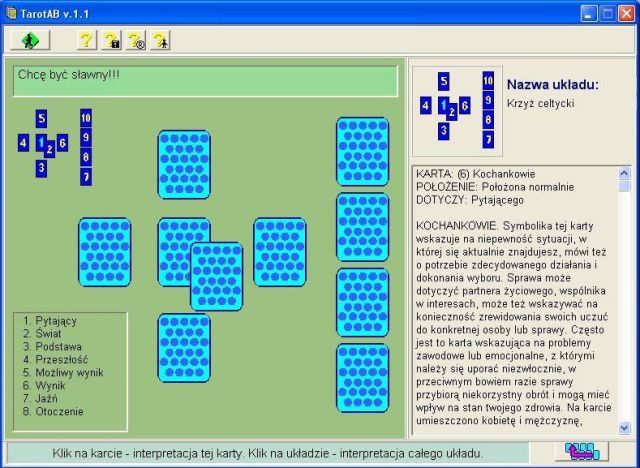
Task: Click the green walking-man exit button
Action: [x=30, y=40]
